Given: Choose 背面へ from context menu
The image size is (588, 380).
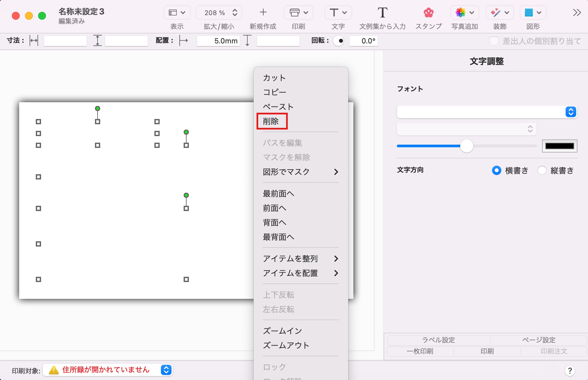Looking at the screenshot, I should pyautogui.click(x=274, y=223).
